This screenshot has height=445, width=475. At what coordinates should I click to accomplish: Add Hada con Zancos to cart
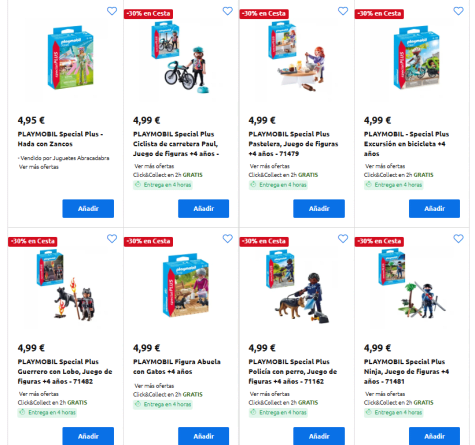click(x=88, y=209)
